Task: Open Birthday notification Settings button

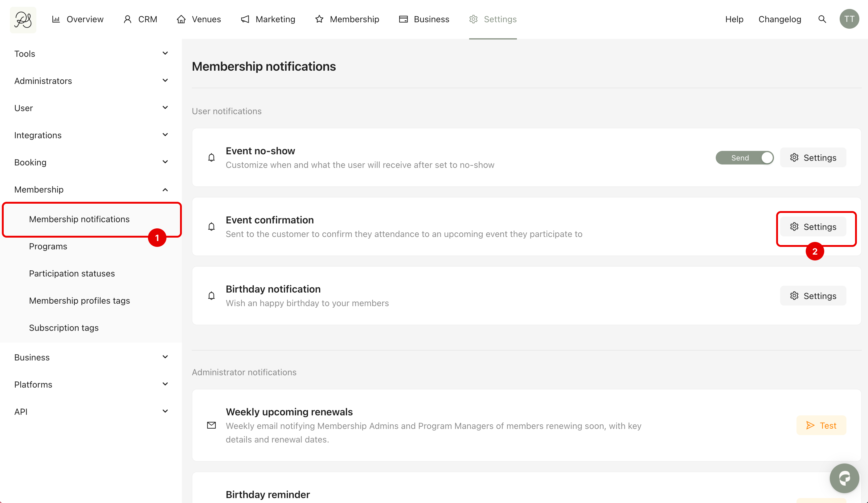Action: [813, 296]
